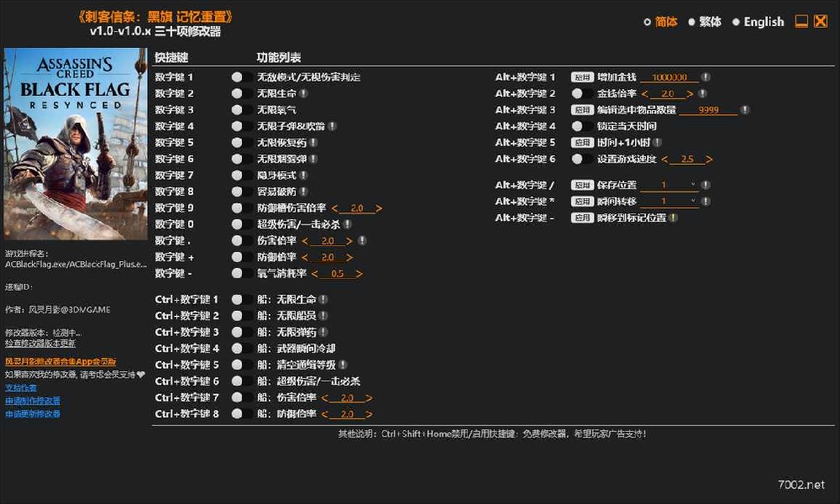The width and height of the screenshot is (840, 504).
Task: Increase 防御槽伤害倍率 with right arrow
Action: coord(379,207)
